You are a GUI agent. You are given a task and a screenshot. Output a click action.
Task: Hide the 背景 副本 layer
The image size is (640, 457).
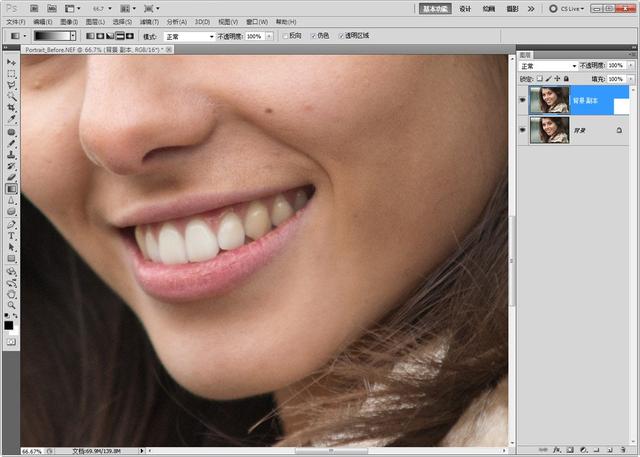522,100
